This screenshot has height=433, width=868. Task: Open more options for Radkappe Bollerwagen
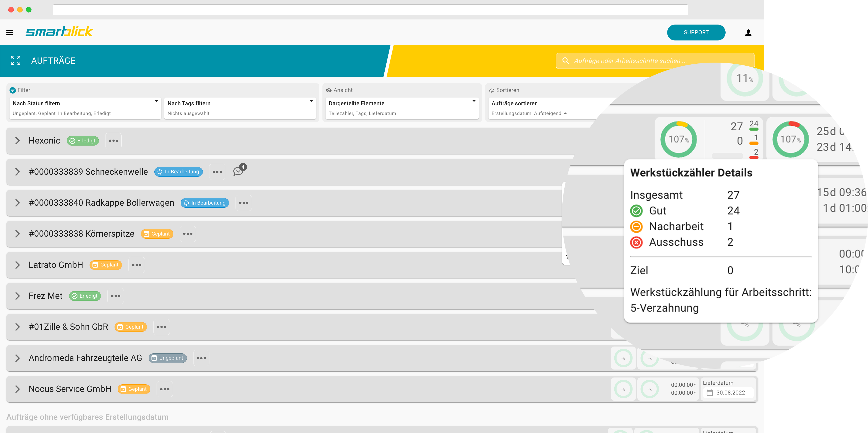point(244,203)
